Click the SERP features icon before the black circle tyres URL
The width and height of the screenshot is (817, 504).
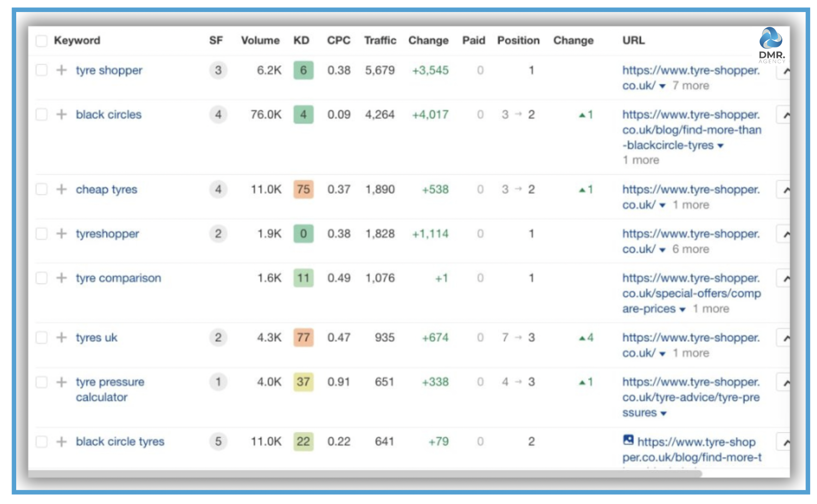pos(628,440)
